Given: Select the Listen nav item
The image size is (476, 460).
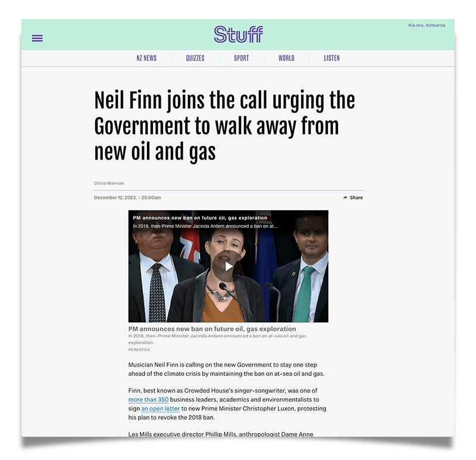Looking at the screenshot, I should click(x=332, y=58).
